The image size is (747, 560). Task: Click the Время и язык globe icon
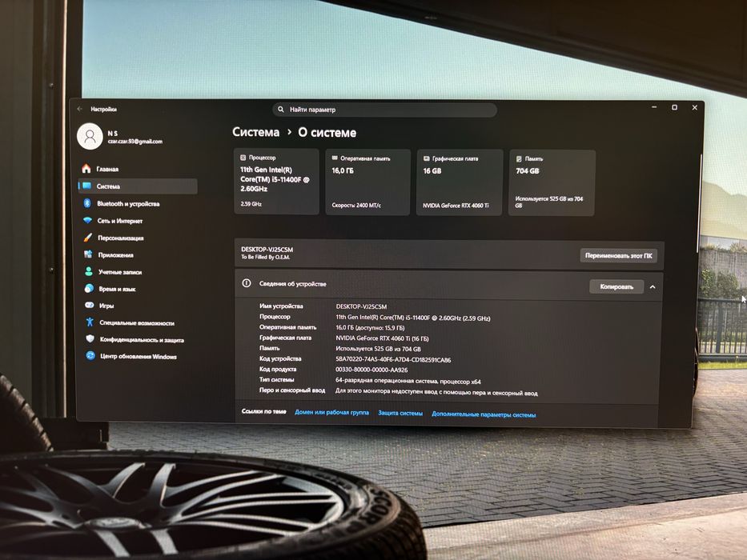coord(89,289)
